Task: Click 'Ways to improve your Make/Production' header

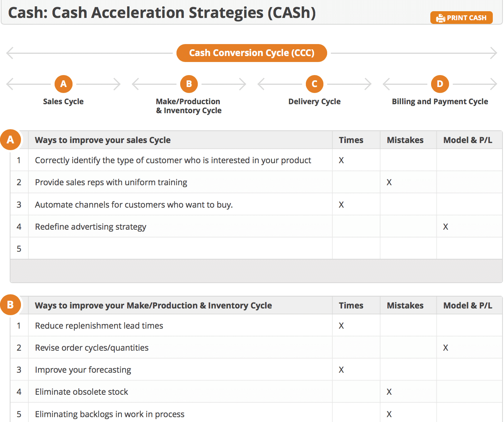Action: click(x=153, y=305)
